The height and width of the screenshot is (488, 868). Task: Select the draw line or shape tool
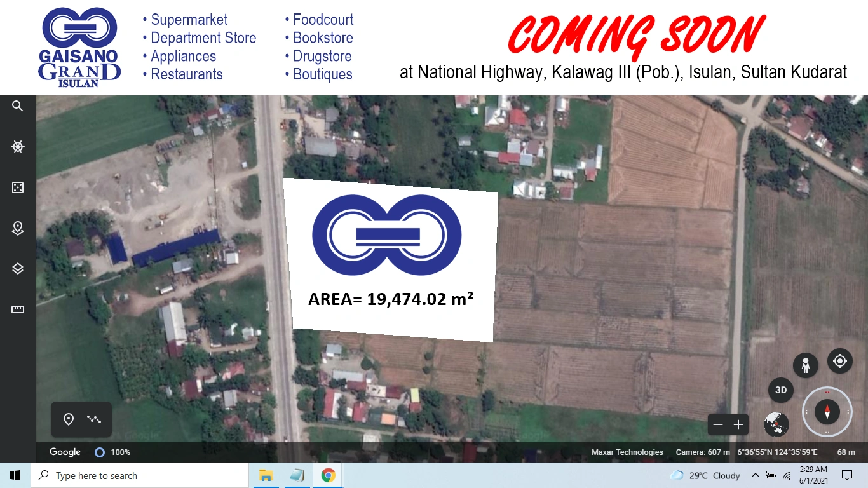click(x=94, y=419)
